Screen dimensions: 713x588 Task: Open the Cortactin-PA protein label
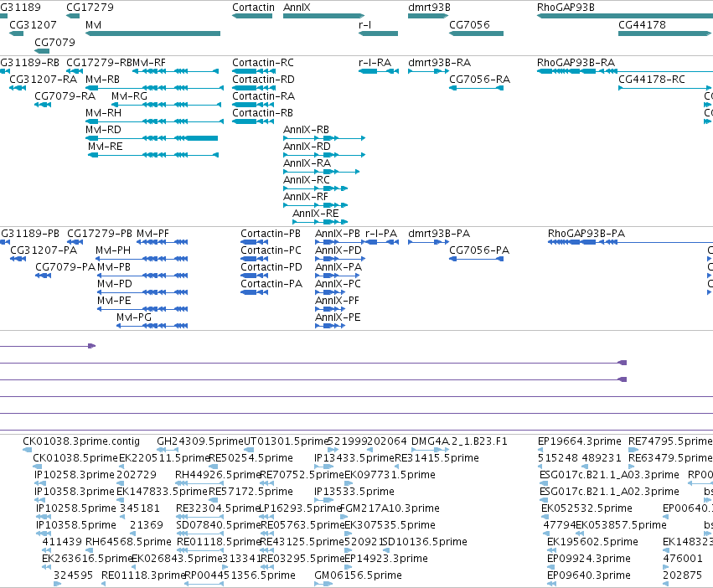click(x=271, y=284)
